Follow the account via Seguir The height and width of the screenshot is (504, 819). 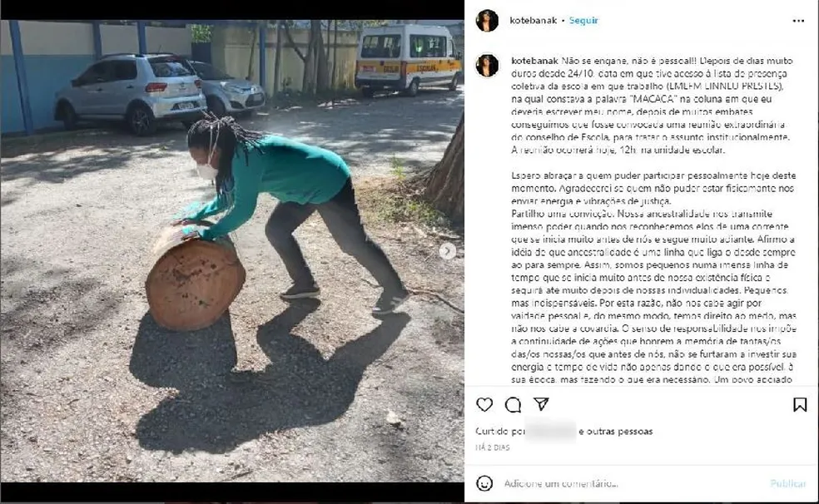point(583,20)
